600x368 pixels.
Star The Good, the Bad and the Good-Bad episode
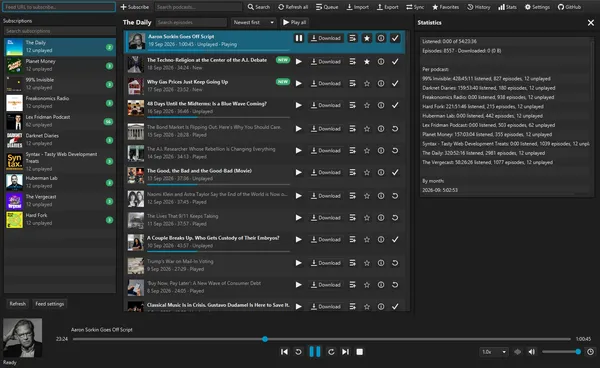pos(367,173)
